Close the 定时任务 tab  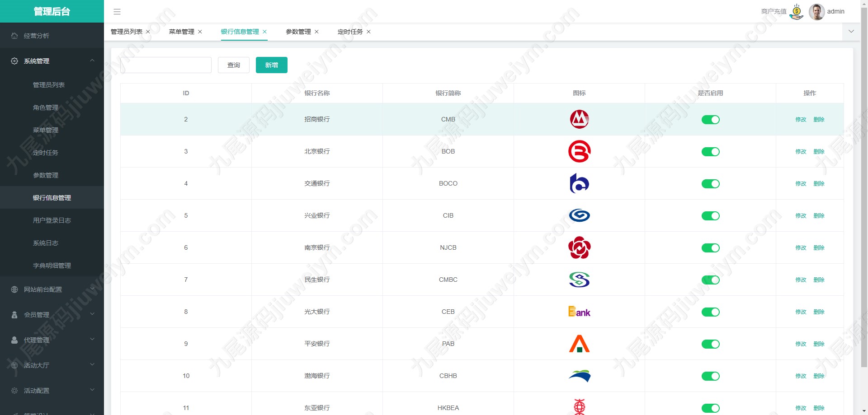(368, 32)
